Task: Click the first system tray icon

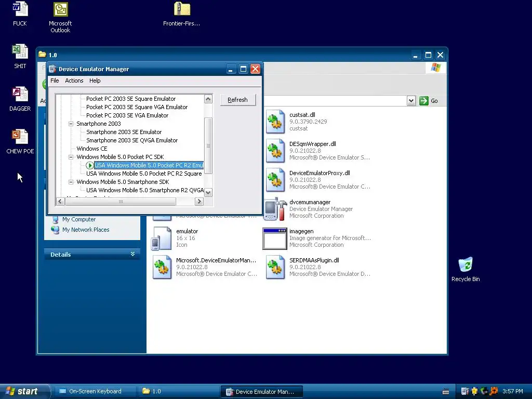Action: click(465, 391)
